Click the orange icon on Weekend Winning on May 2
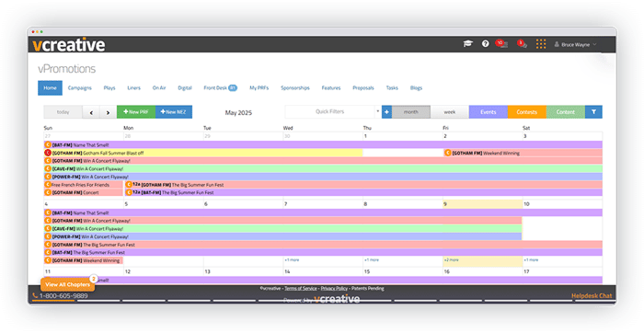644x333 pixels. [448, 153]
